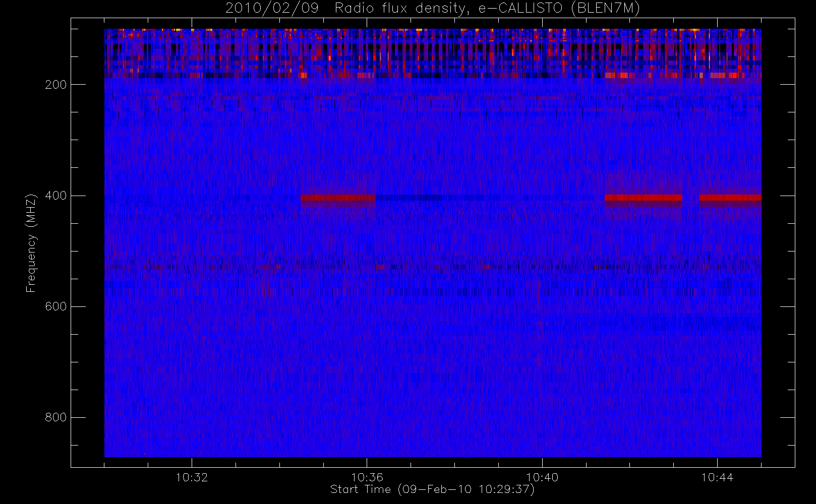Select the 'Start Time (09-Feb-10 10:29:37)' label
This screenshot has width=816, height=504.
click(x=432, y=489)
